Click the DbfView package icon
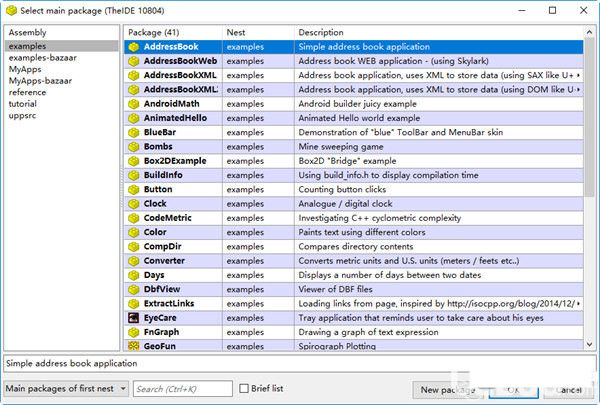This screenshot has width=600, height=405. tap(134, 289)
